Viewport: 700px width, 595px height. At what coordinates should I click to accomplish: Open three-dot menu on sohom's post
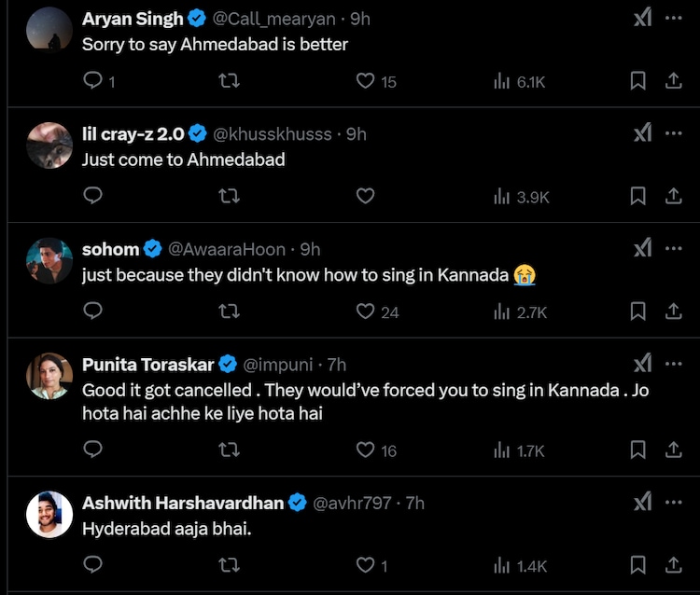(673, 249)
